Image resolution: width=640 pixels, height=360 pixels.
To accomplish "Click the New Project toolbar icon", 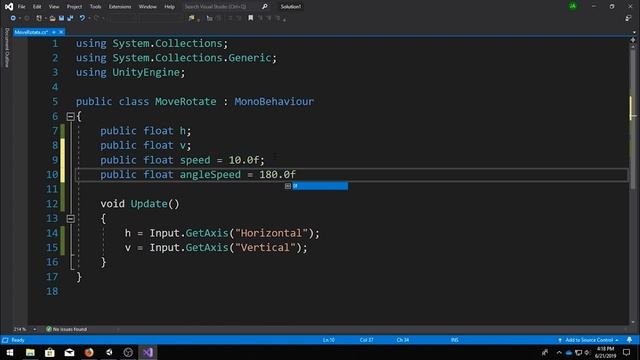I will (x=39, y=18).
